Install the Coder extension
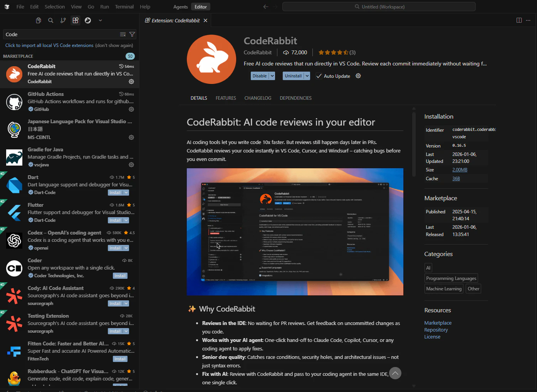Image resolution: width=537 pixels, height=392 pixels. point(120,276)
